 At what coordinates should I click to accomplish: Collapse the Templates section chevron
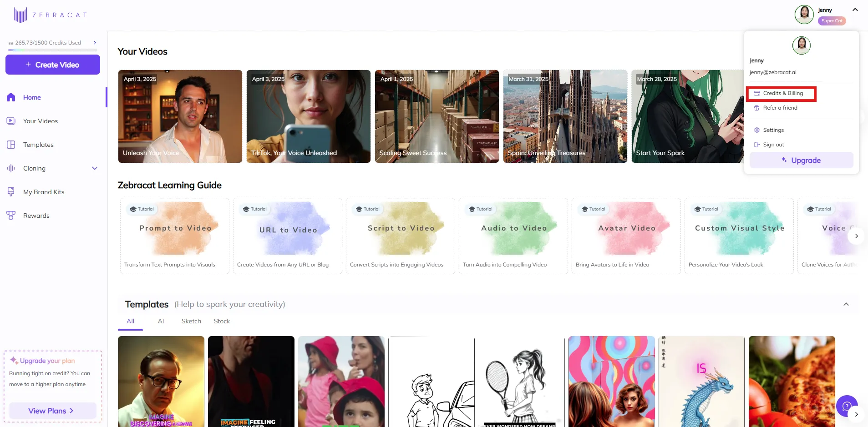pos(846,304)
